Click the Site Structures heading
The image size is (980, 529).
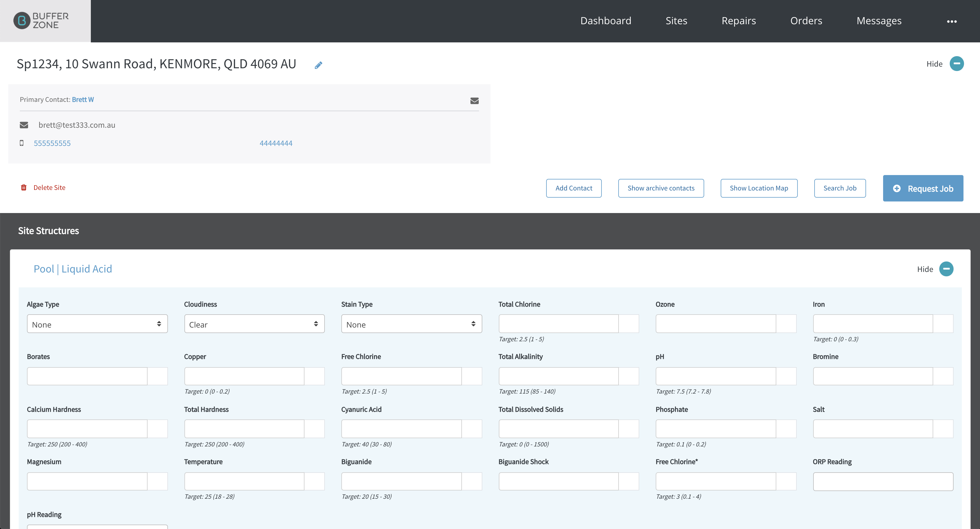coord(48,231)
